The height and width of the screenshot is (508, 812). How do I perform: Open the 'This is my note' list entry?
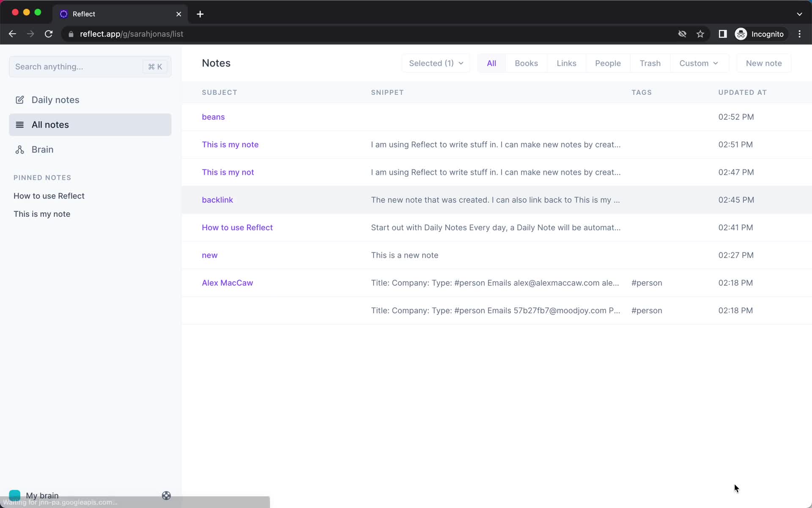(230, 144)
